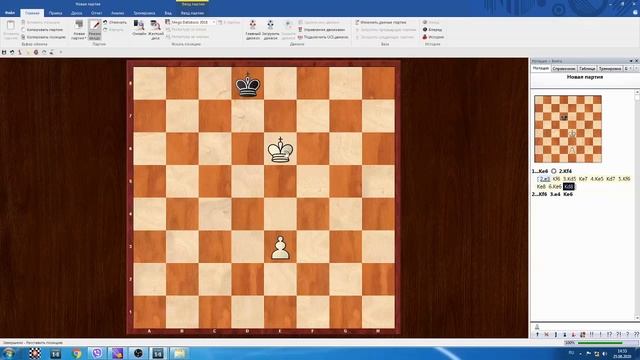Select the Home (Главная) ribbon tab
This screenshot has height=360, width=640.
(x=32, y=13)
